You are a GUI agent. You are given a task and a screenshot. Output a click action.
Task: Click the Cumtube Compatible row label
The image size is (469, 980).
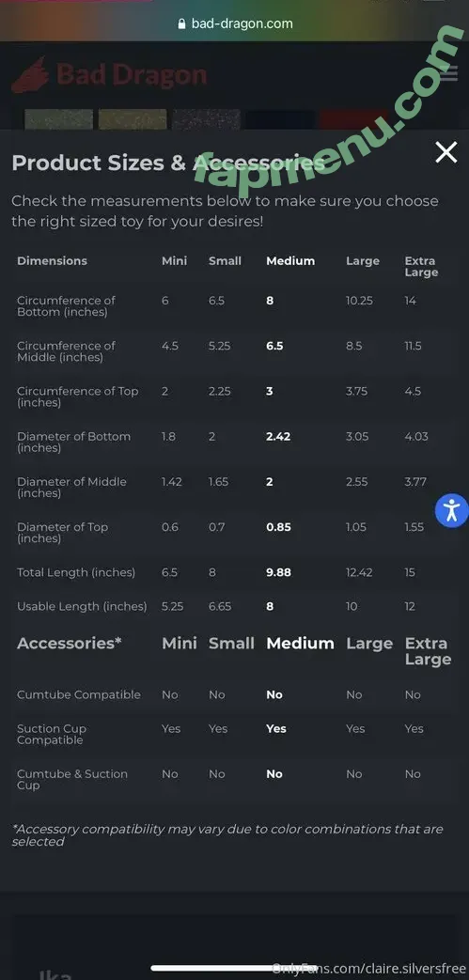click(x=79, y=694)
